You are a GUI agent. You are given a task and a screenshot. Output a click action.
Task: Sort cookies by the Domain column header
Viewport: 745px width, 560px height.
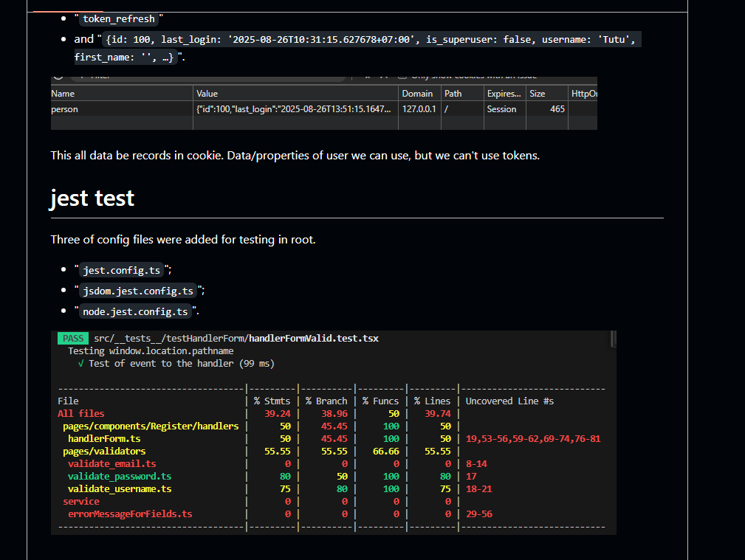418,93
